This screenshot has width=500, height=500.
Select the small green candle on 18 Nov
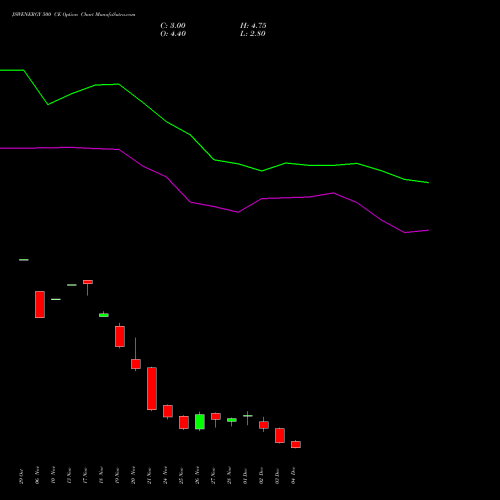click(104, 315)
